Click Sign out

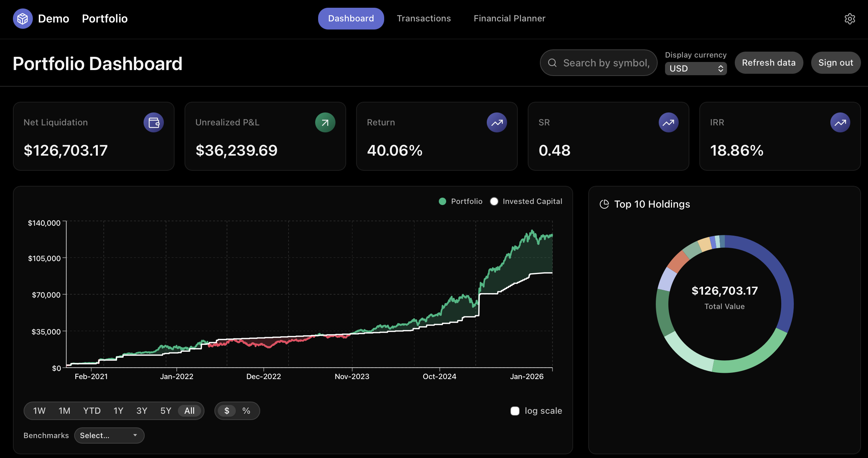(x=836, y=63)
